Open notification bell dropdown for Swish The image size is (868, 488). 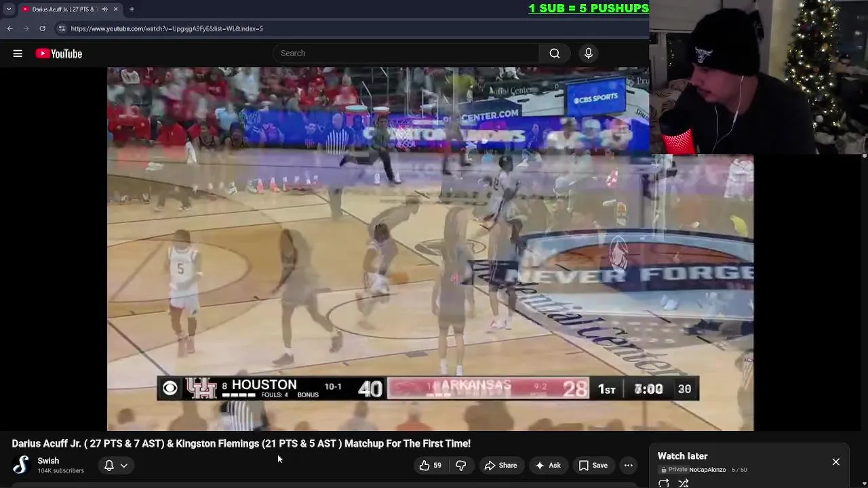tap(115, 466)
